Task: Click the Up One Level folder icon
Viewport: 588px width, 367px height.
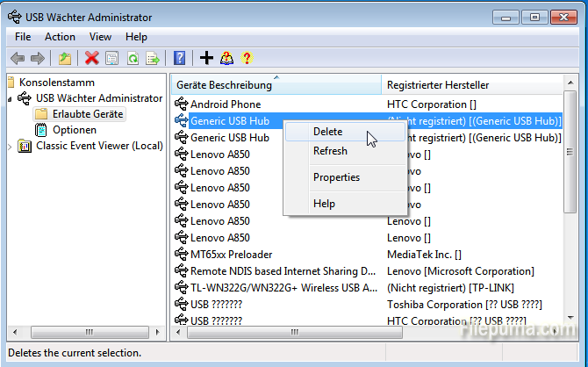Action: point(65,58)
